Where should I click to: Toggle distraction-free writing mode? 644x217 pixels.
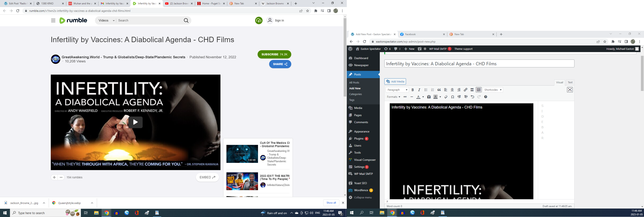(570, 90)
